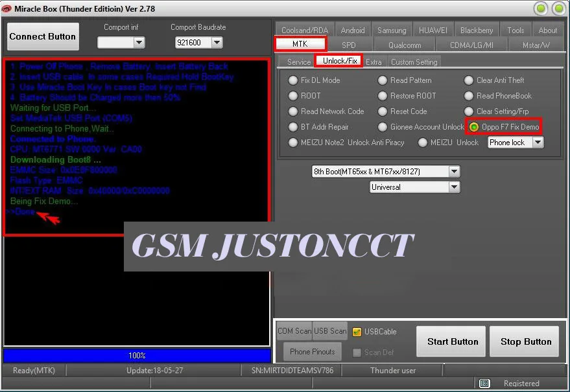
Task: Select Clear Setting/Frp radio button
Action: tap(469, 111)
